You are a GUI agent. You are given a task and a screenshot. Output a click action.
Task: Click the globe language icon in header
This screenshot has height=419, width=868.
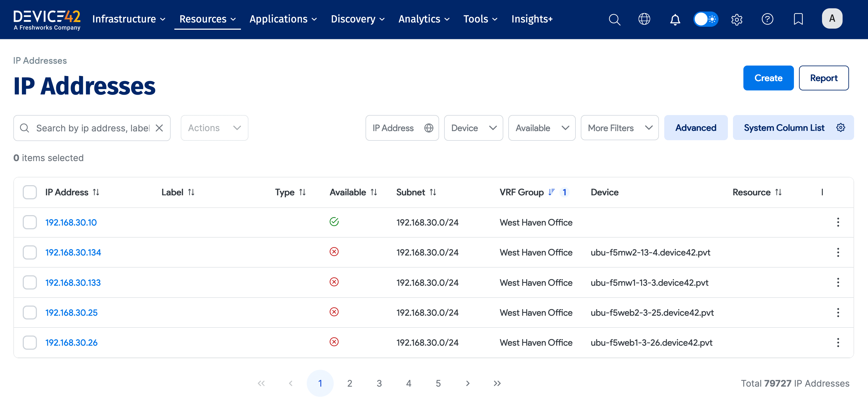644,19
